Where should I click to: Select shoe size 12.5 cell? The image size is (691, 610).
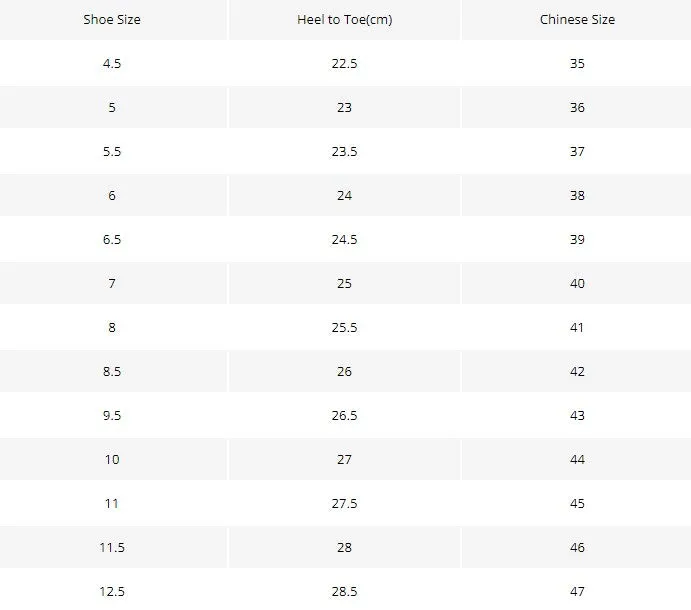pyautogui.click(x=113, y=591)
